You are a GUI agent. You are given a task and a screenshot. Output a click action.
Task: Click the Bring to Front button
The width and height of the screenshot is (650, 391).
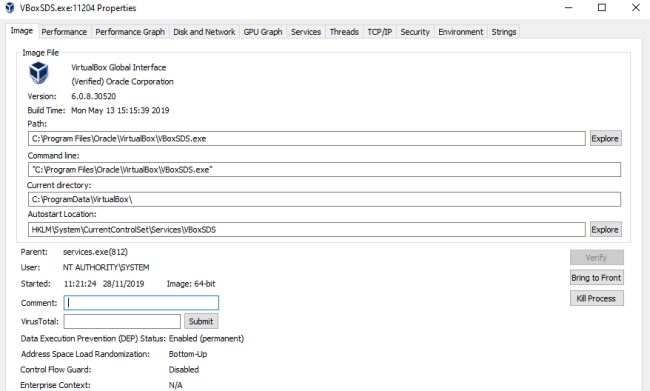(x=597, y=278)
